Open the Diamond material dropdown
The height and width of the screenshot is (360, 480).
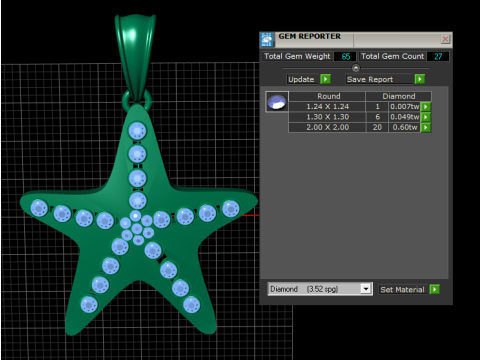tap(366, 289)
